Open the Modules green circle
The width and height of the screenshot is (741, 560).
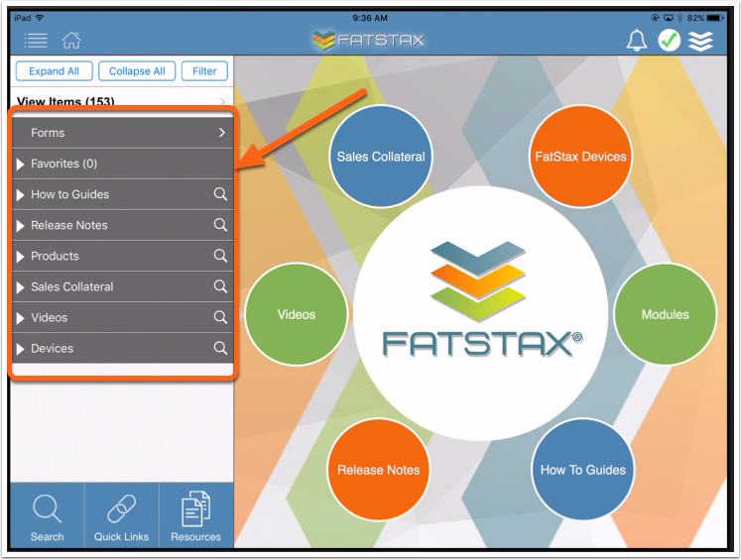[x=665, y=314]
